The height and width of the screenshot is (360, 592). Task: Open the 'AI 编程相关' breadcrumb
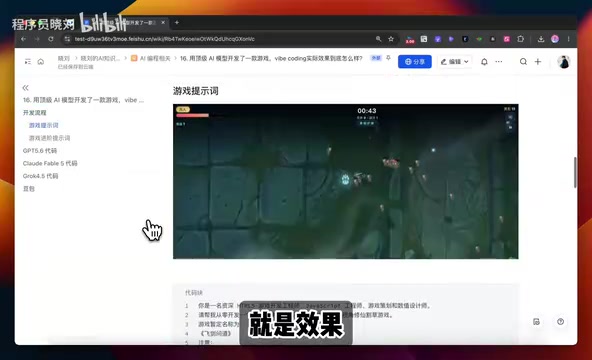151,58
